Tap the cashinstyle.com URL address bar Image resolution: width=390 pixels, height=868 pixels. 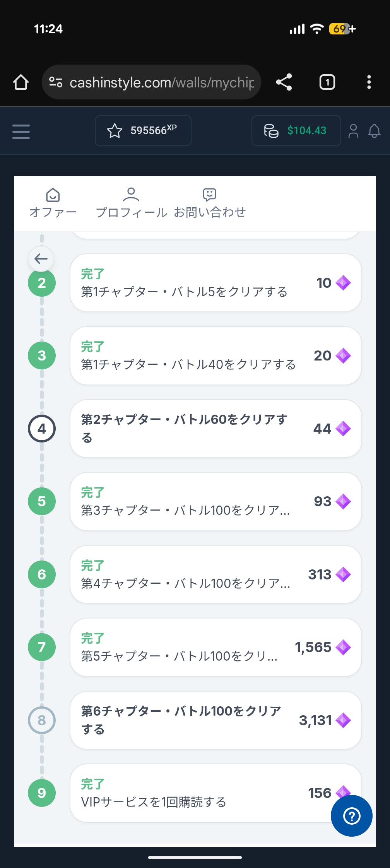click(x=162, y=82)
